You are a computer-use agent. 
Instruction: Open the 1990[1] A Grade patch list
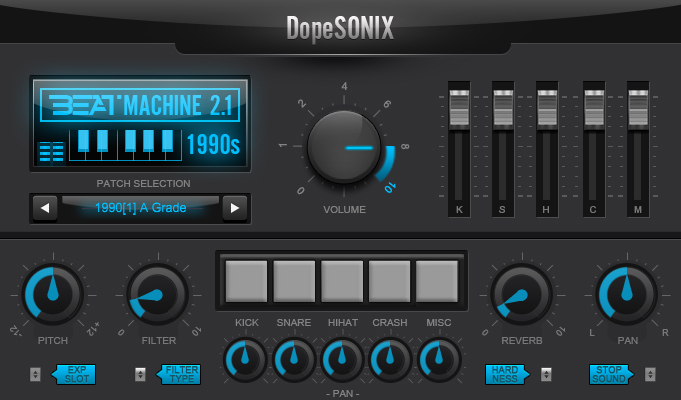click(x=140, y=208)
